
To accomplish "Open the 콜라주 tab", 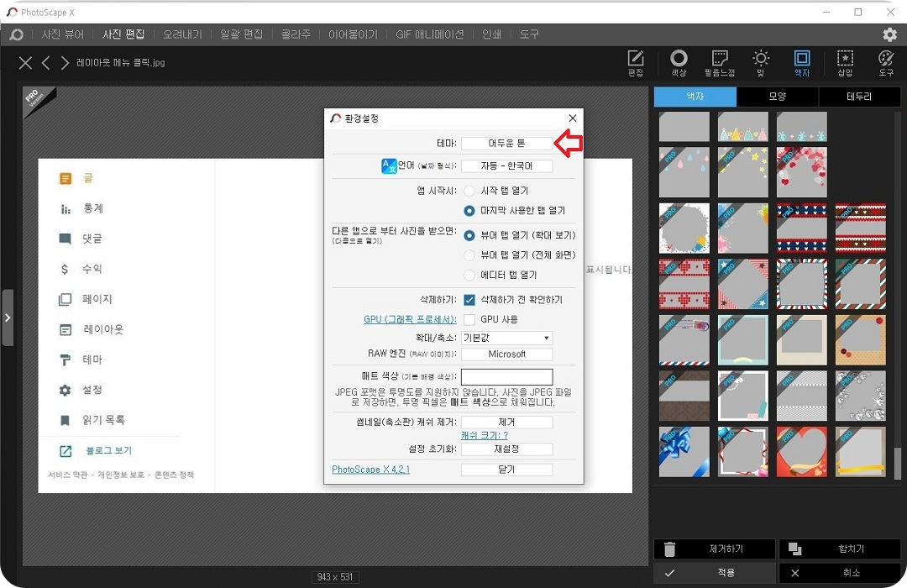I will (296, 34).
